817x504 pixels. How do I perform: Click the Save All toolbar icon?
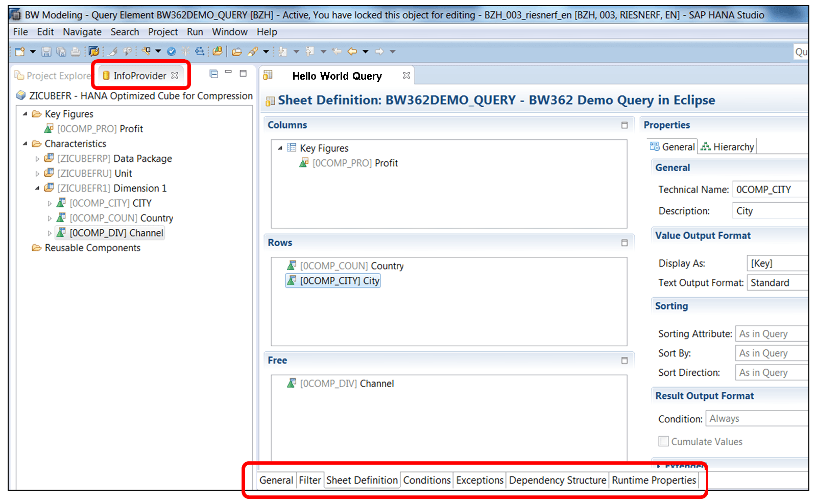click(x=61, y=52)
